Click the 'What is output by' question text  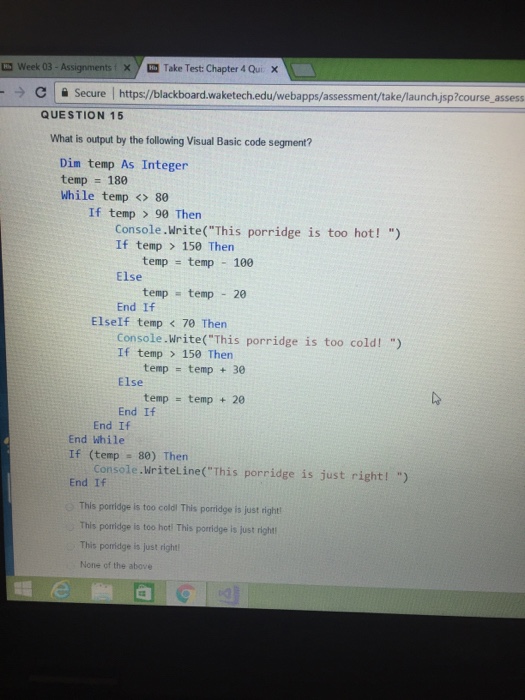(181, 141)
